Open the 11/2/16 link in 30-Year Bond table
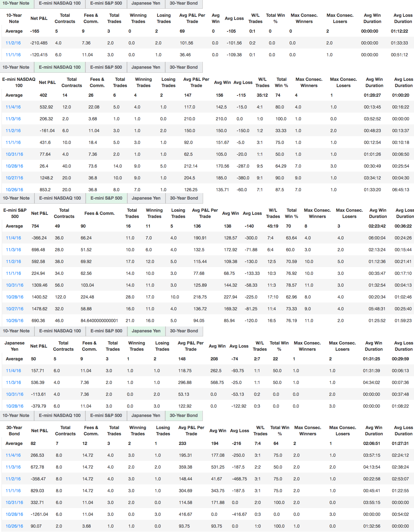Image resolution: width=414 pixels, height=532 pixels. pyautogui.click(x=13, y=479)
